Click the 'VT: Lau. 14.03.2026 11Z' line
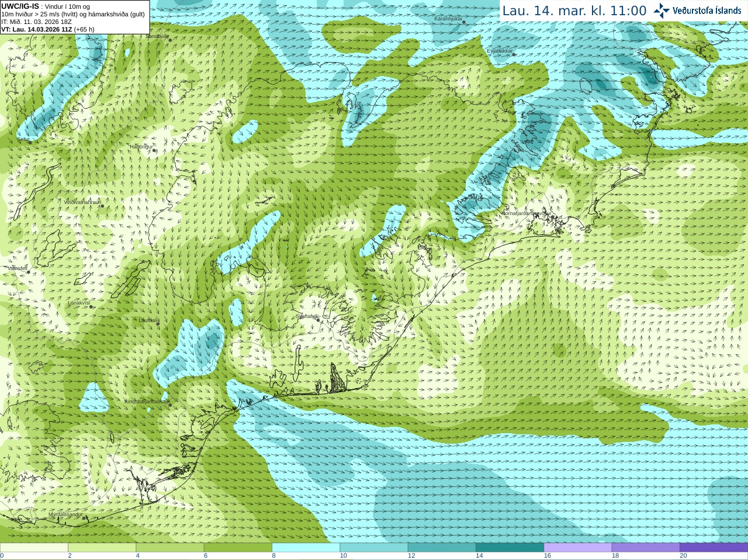 click(x=48, y=29)
